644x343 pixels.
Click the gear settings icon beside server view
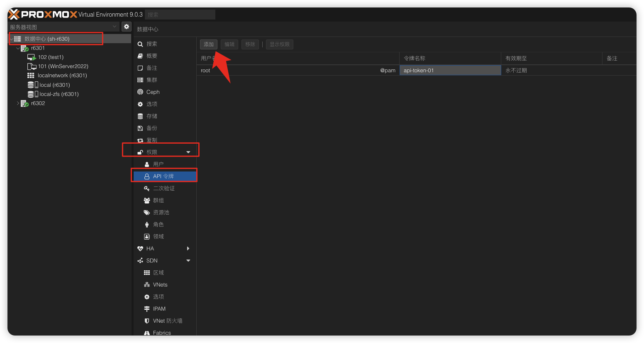(x=127, y=27)
